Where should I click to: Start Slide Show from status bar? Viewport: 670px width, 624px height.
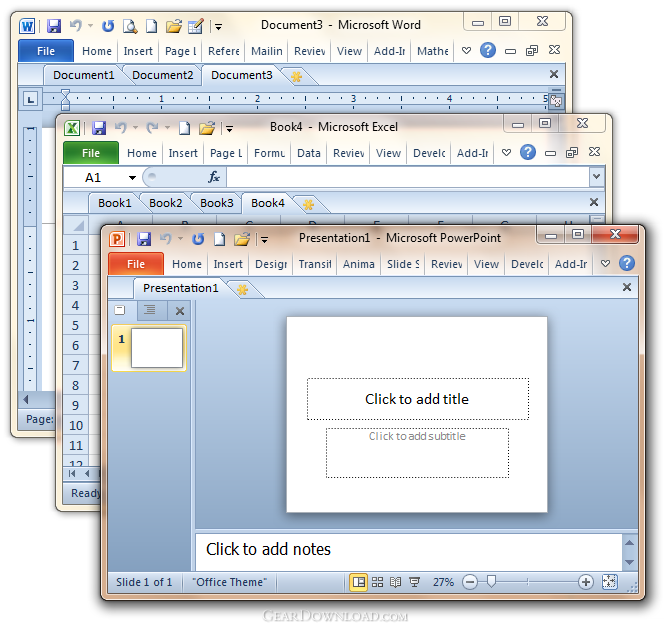[414, 582]
